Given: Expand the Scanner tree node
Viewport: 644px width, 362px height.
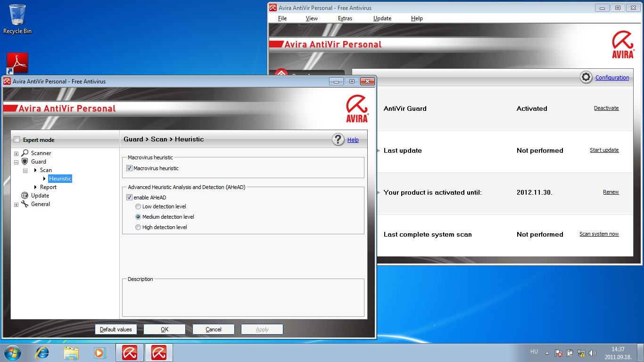Looking at the screenshot, I should [16, 153].
